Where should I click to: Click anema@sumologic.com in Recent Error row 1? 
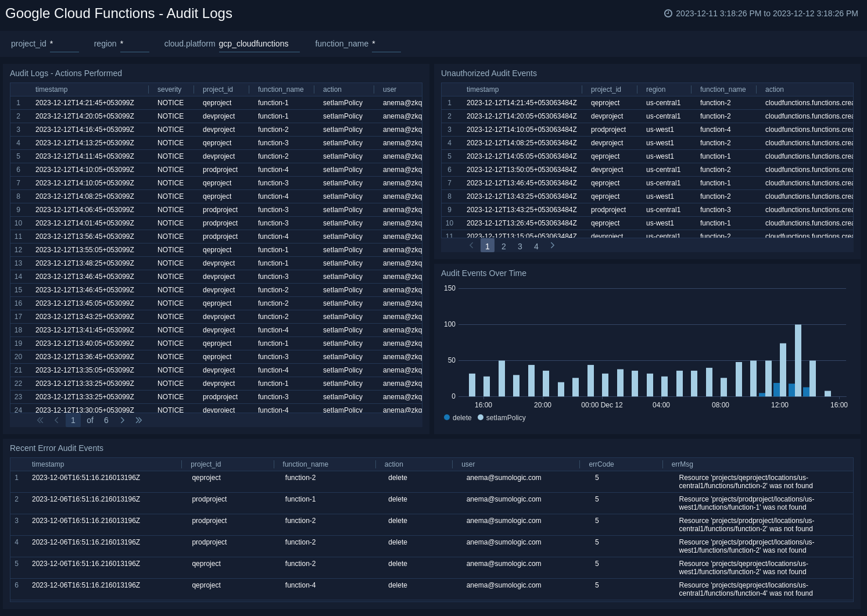(504, 478)
